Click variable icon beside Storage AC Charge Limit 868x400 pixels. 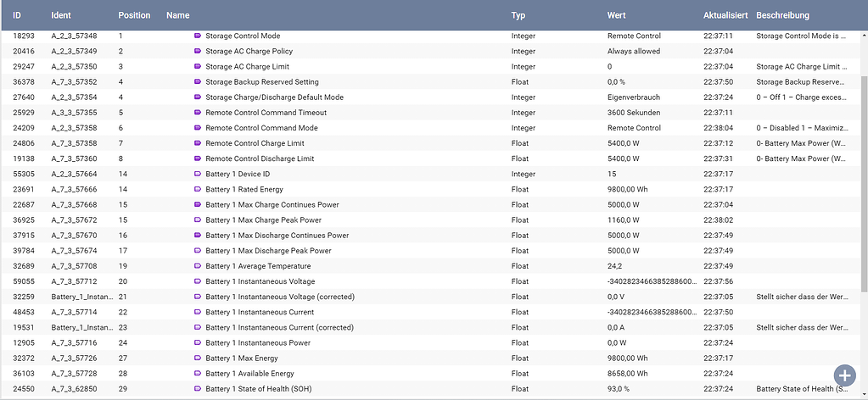pyautogui.click(x=198, y=67)
